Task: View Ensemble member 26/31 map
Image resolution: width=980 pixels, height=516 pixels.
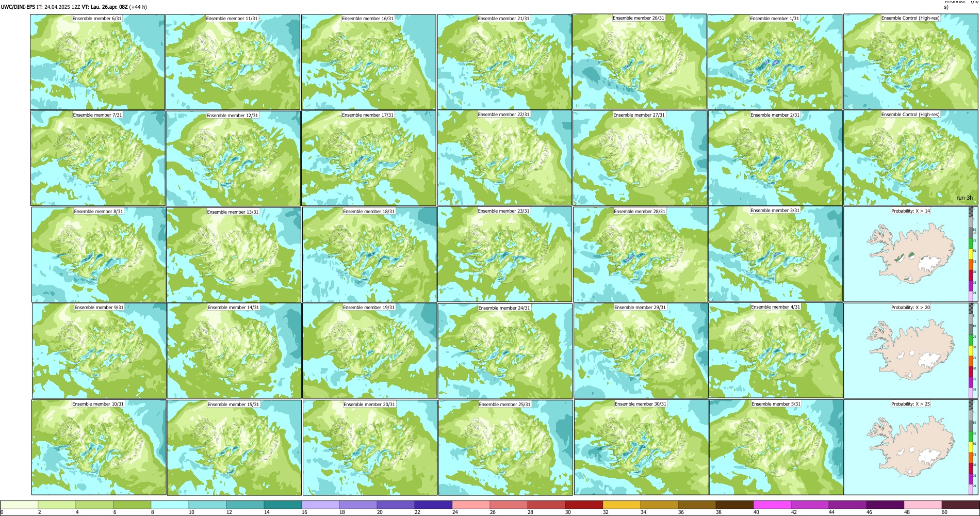Action: 640,61
